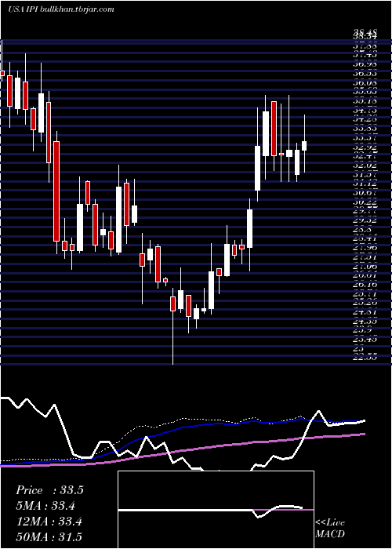The image size is (392, 549).
Task: Click the '<<Live MACD' label
Action: [x=330, y=529]
